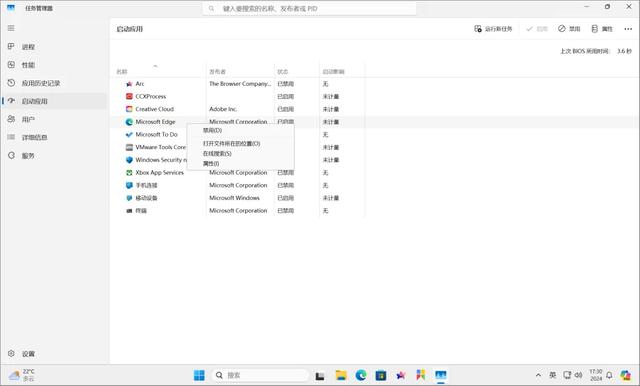Switch to the 性能 (Performance) page

(54, 65)
